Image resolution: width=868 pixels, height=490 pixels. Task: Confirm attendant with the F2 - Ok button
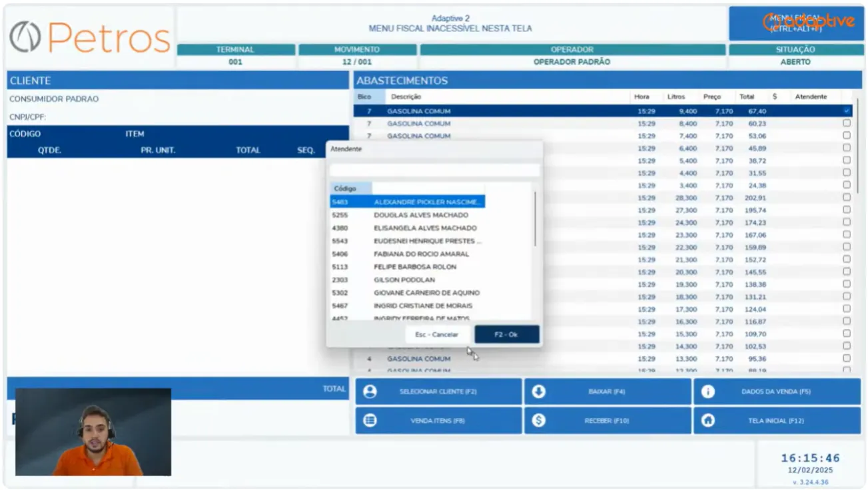[x=507, y=334]
